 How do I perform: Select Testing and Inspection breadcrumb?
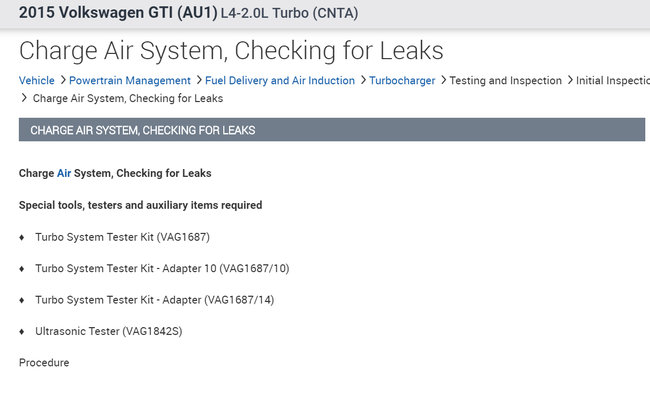(506, 81)
